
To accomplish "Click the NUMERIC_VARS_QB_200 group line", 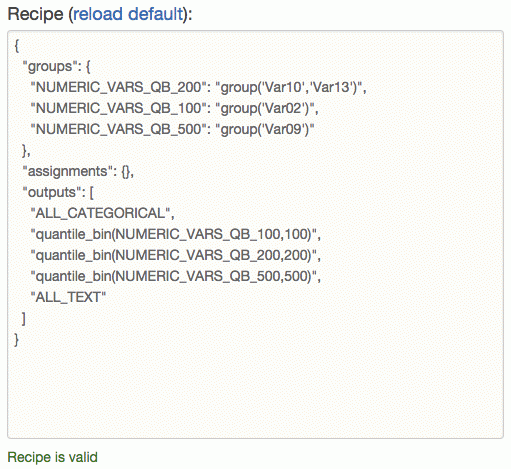I will (198, 87).
